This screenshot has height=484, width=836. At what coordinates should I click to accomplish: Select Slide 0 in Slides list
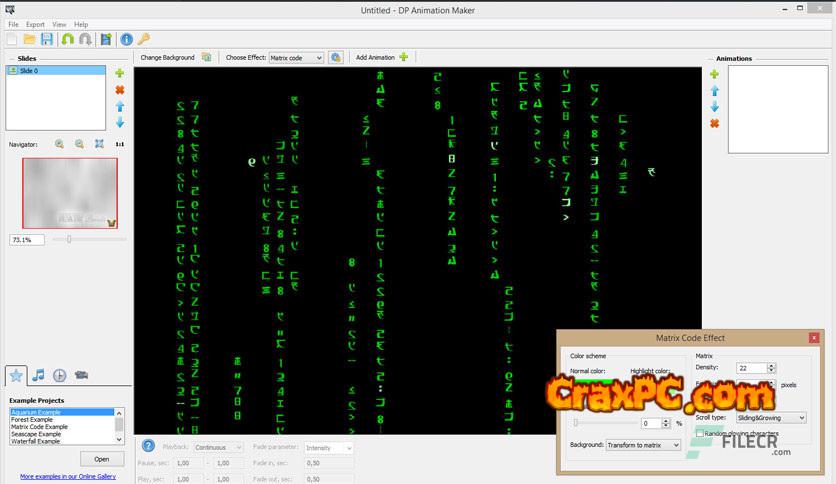coord(55,70)
